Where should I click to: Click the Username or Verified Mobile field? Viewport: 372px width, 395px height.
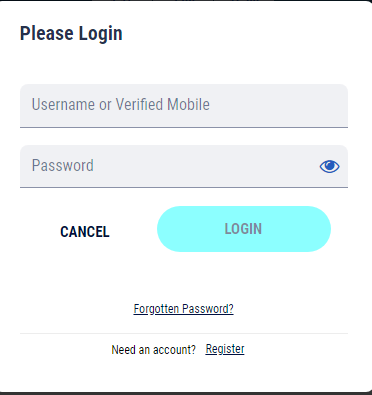pos(184,106)
